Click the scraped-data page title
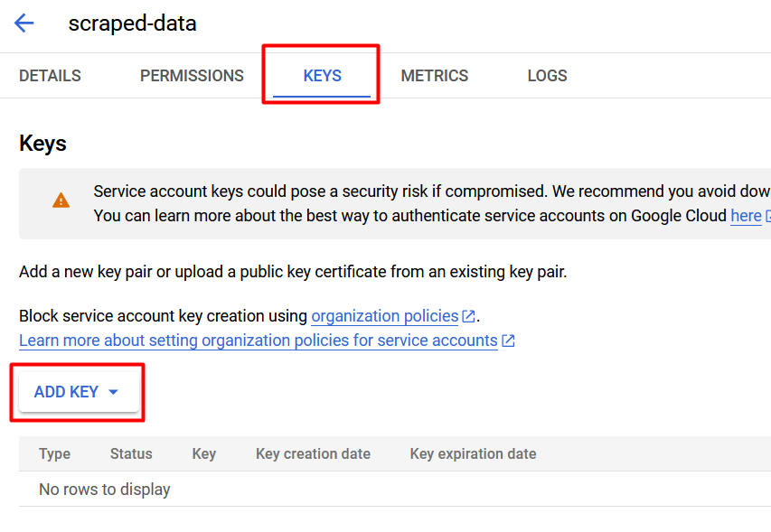 [132, 23]
